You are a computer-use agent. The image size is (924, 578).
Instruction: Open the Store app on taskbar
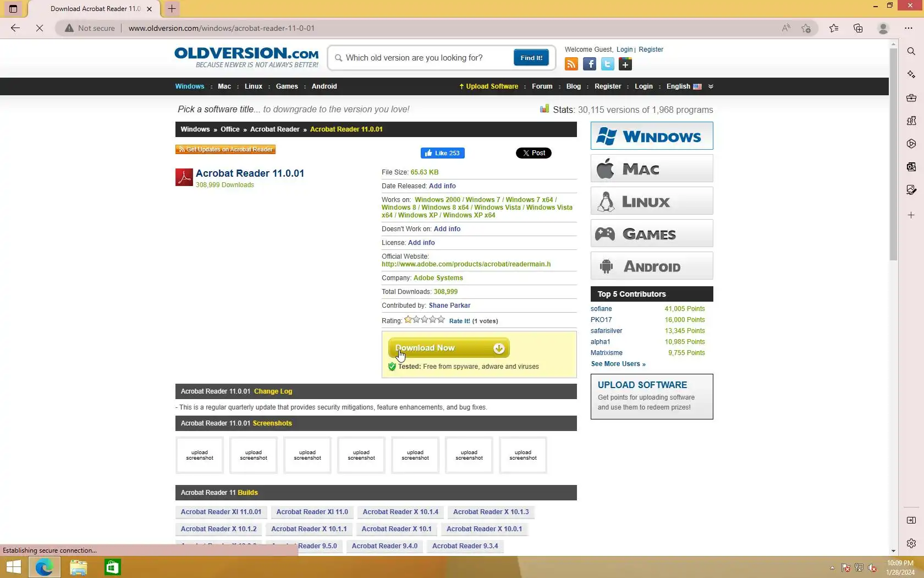coord(113,568)
